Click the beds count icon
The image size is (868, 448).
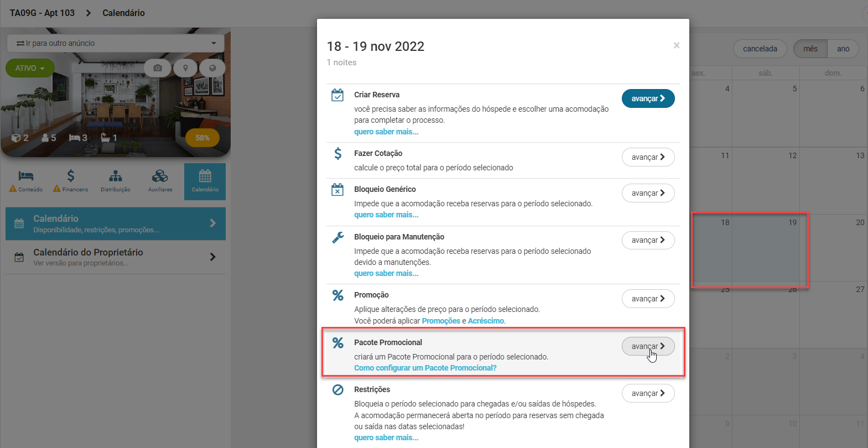pos(74,138)
